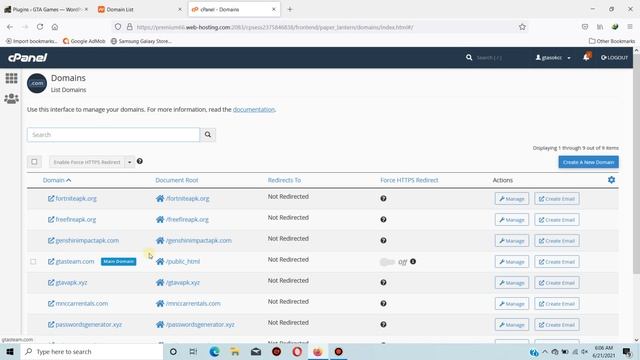Image resolution: width=640 pixels, height=360 pixels.
Task: Click the Force HTTPS help icon for mnccarrentals.com
Action: point(383,303)
